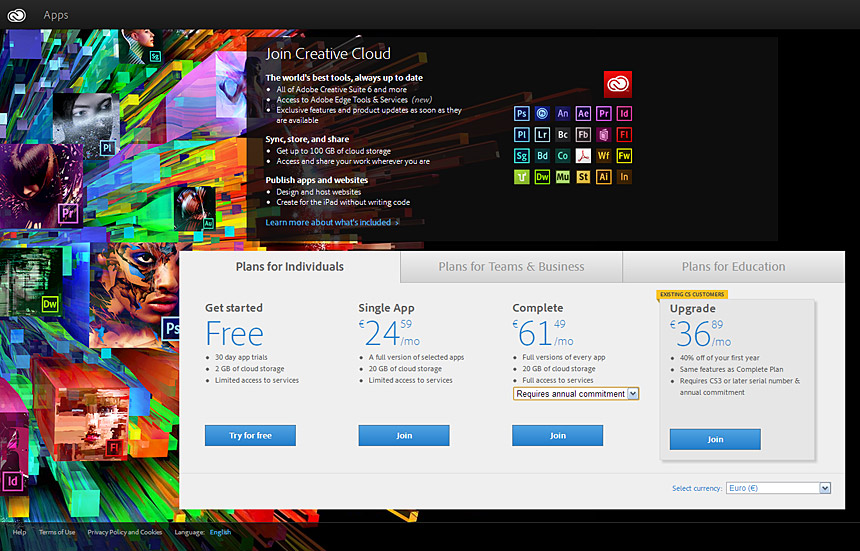Click the Creative Cloud logo in the header

click(16, 15)
